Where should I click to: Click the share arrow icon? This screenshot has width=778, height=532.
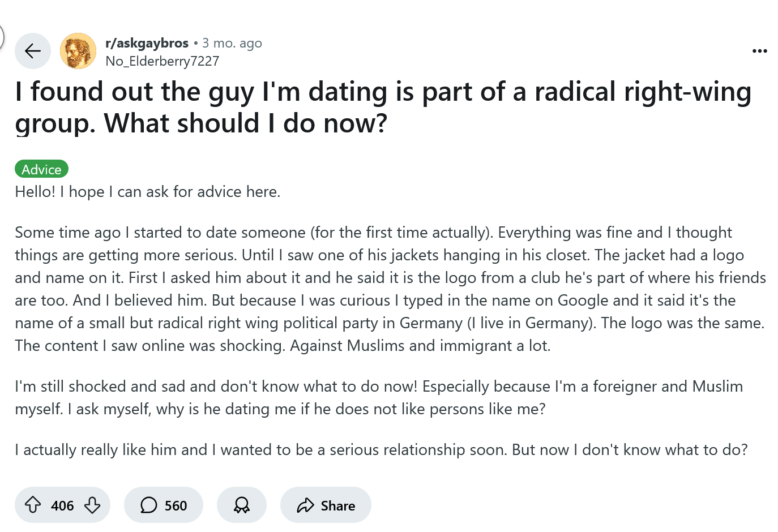point(305,505)
